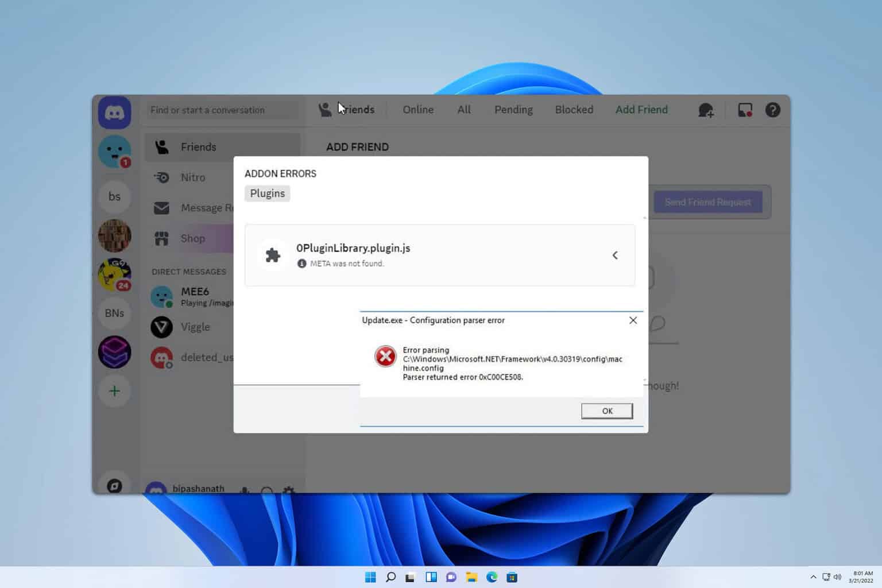882x588 pixels.
Task: Open the taskbar clock showing 8:01 AM
Action: [x=861, y=577]
